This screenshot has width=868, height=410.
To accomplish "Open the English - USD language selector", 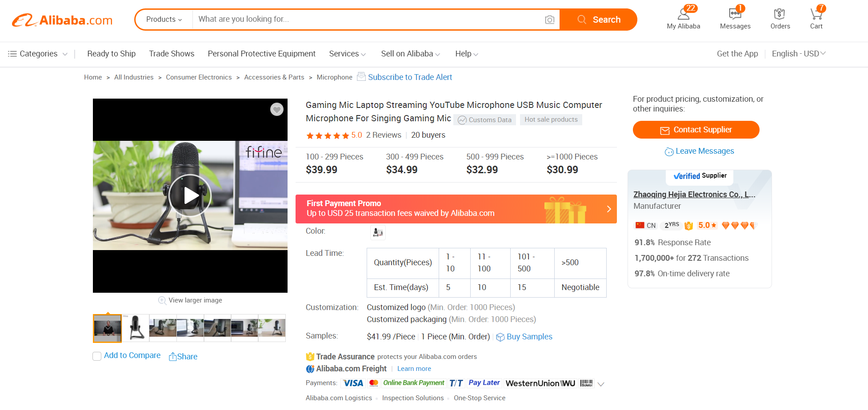I will click(x=799, y=54).
